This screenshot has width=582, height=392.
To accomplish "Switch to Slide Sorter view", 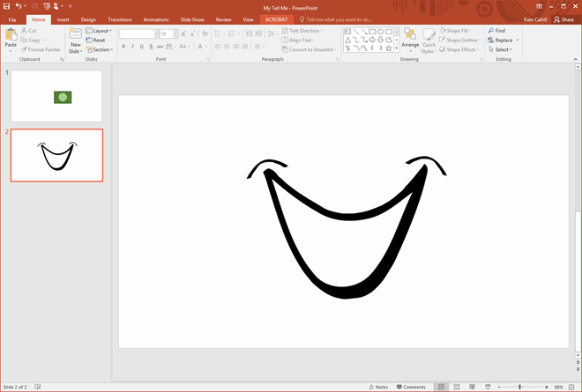I will [x=456, y=387].
